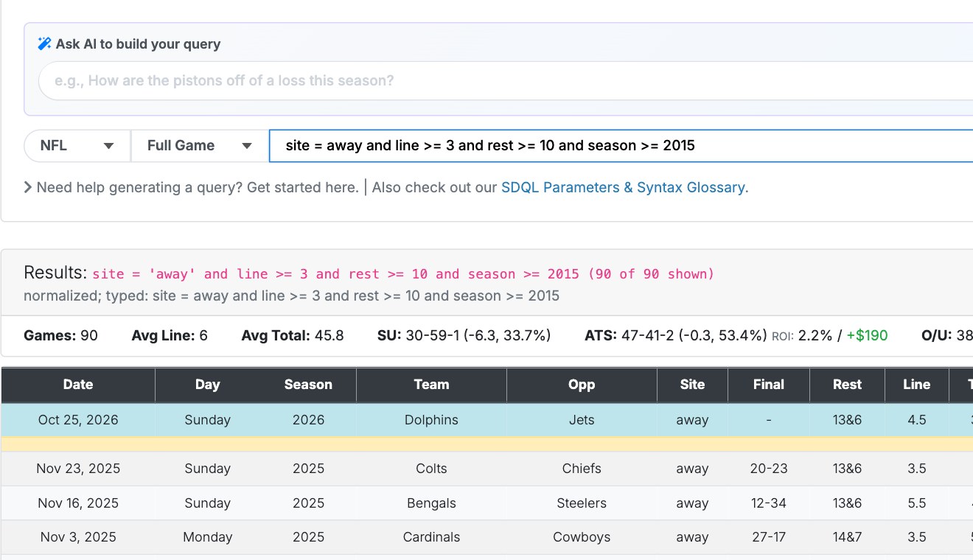
Task: Click the 20-23 final score cell
Action: pos(769,469)
